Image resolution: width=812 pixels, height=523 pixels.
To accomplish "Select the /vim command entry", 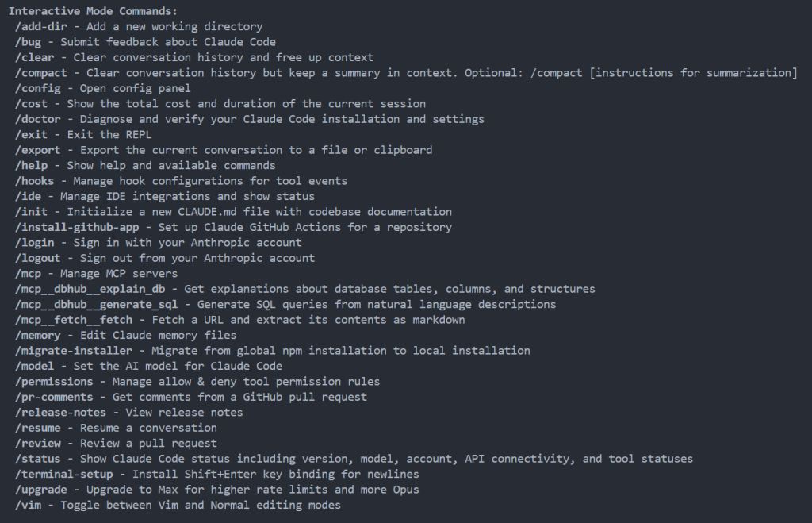I will click(28, 505).
